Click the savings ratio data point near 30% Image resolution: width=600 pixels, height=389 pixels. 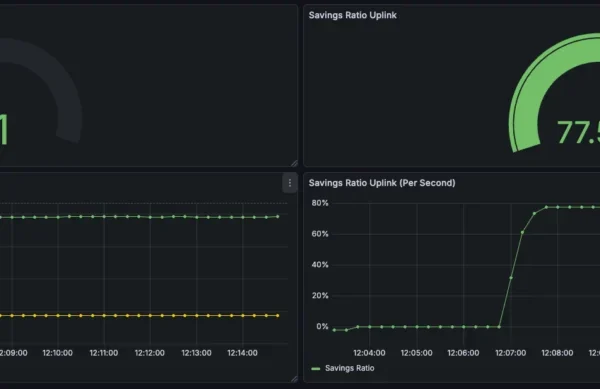coord(511,278)
